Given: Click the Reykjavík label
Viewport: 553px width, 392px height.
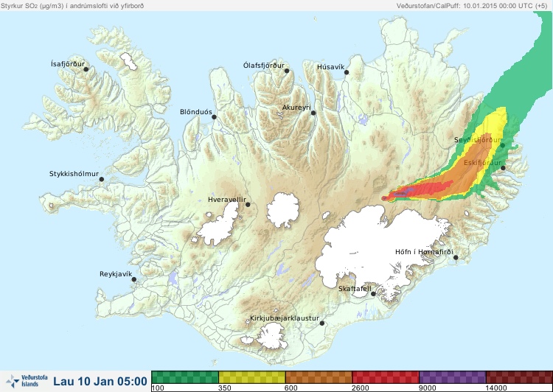Looking at the screenshot, I should 116,274.
